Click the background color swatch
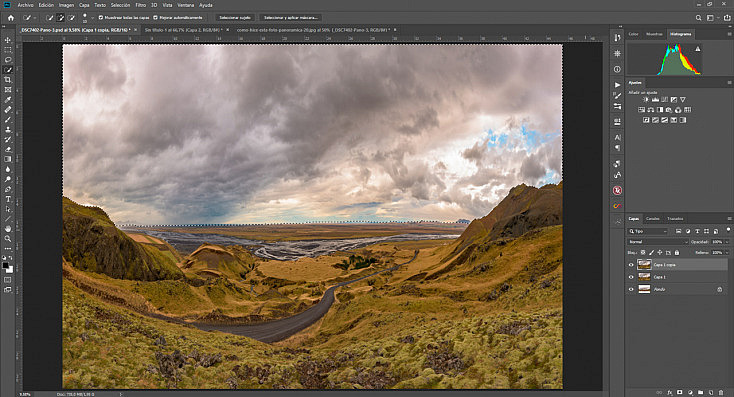Viewport: 734px width, 397px height. (10, 270)
